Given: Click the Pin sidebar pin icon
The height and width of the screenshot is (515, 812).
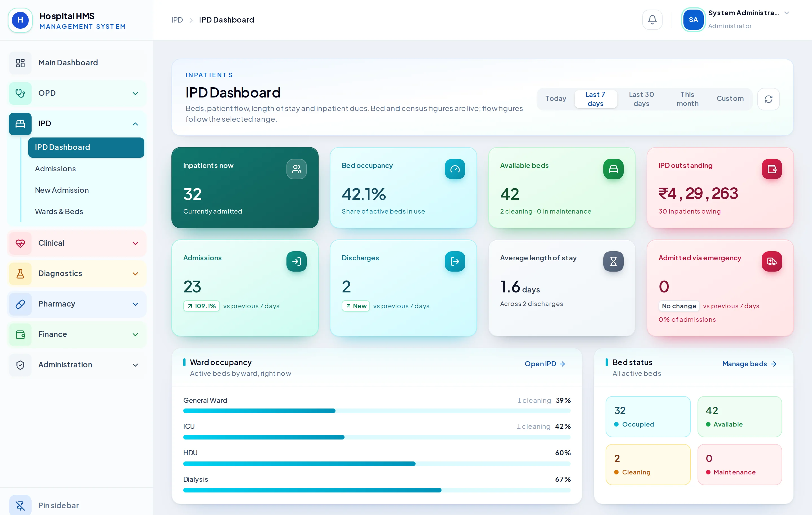Looking at the screenshot, I should point(20,505).
